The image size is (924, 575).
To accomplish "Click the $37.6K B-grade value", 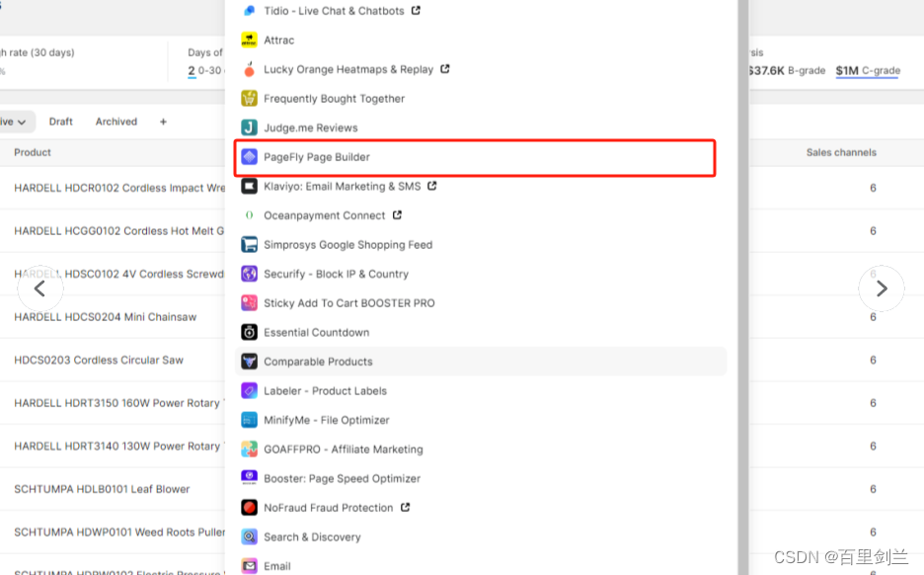I will pyautogui.click(x=787, y=71).
